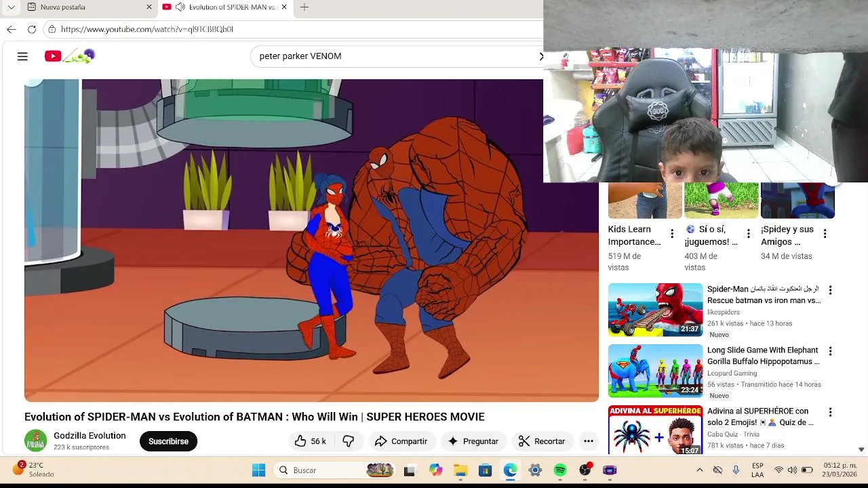The height and width of the screenshot is (488, 868).
Task: Open options for ¡Spidey y sus Amigos video
Action: [825, 234]
